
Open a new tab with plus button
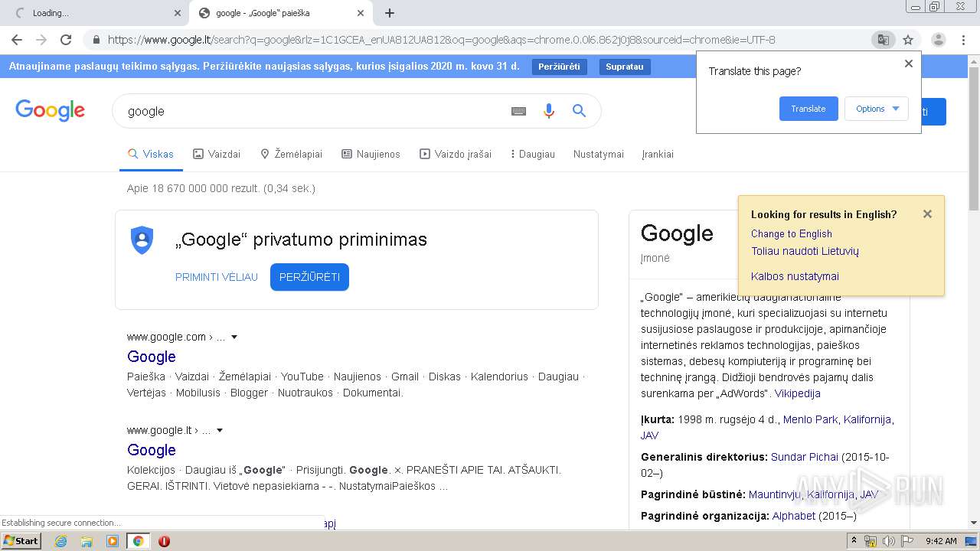click(x=390, y=13)
